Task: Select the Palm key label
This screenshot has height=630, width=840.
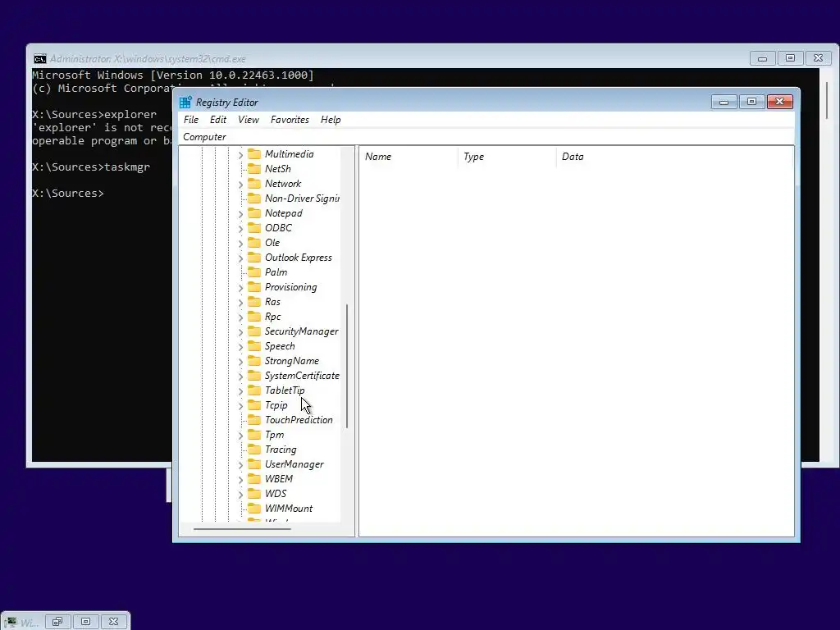Action: [276, 272]
